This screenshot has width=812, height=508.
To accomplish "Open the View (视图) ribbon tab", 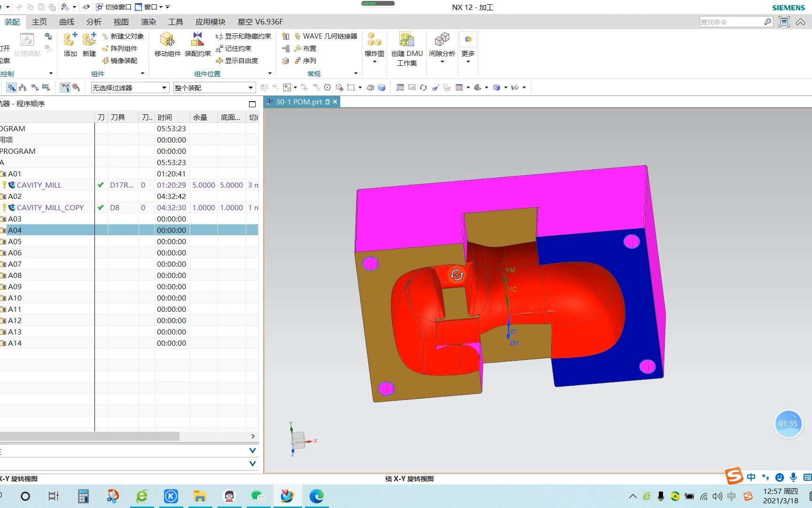I will tap(121, 22).
